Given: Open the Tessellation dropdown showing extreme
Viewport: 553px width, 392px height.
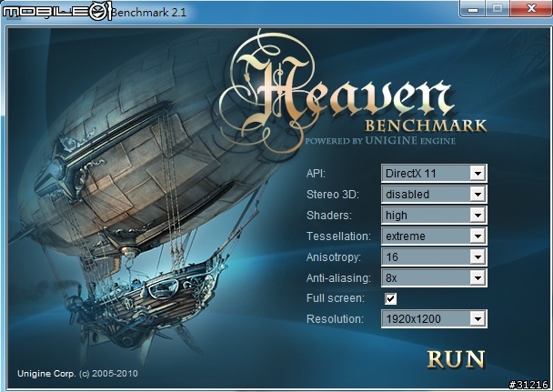Looking at the screenshot, I should pyautogui.click(x=434, y=236).
